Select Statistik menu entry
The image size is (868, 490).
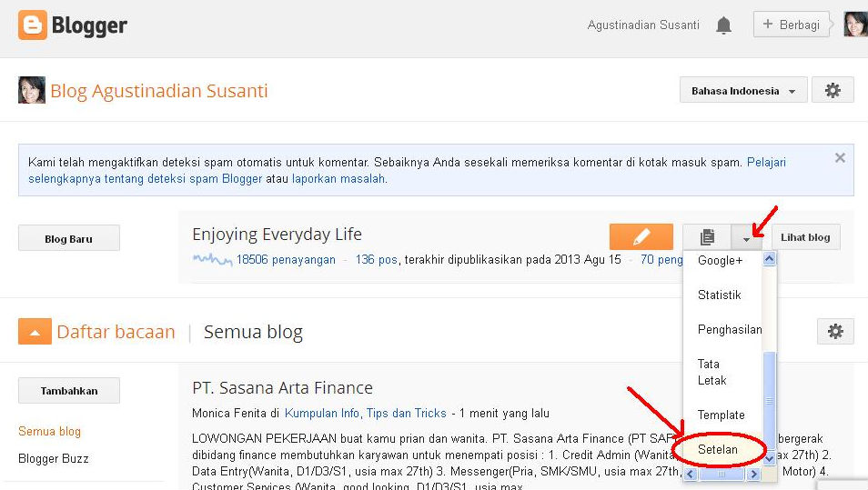719,295
